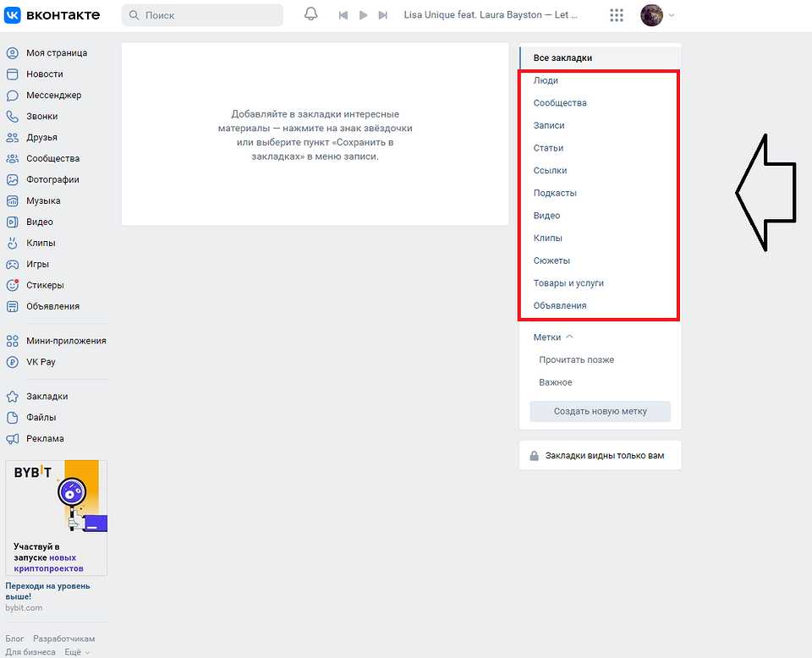The height and width of the screenshot is (658, 812).
Task: Expand the profile menu chevron
Action: [x=672, y=15]
